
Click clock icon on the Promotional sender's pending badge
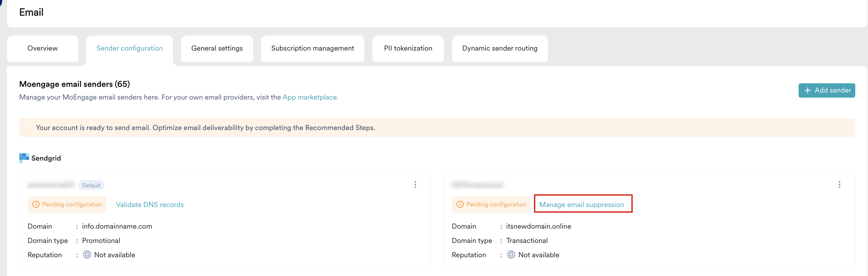(x=36, y=204)
